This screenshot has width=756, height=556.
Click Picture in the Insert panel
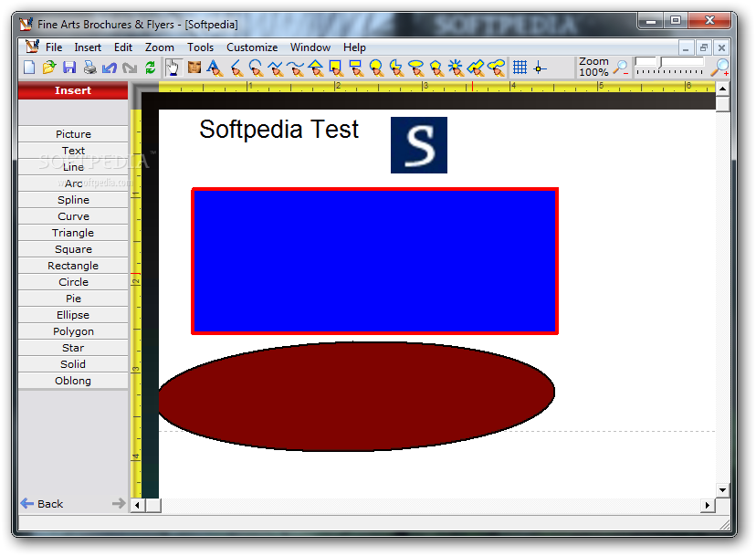point(73,134)
